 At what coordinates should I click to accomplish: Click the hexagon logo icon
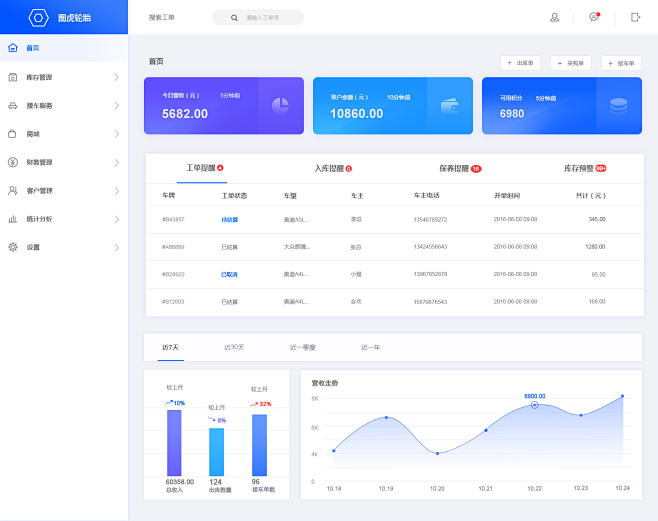click(x=38, y=18)
